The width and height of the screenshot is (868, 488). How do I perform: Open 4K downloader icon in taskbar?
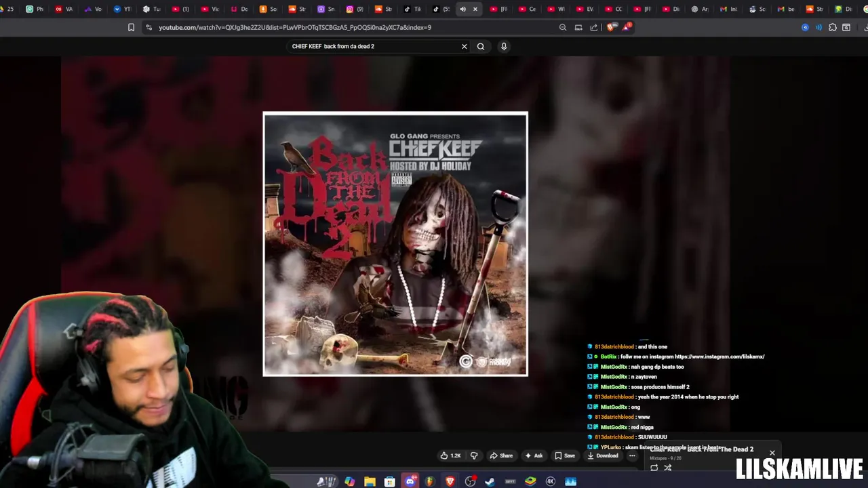click(551, 481)
